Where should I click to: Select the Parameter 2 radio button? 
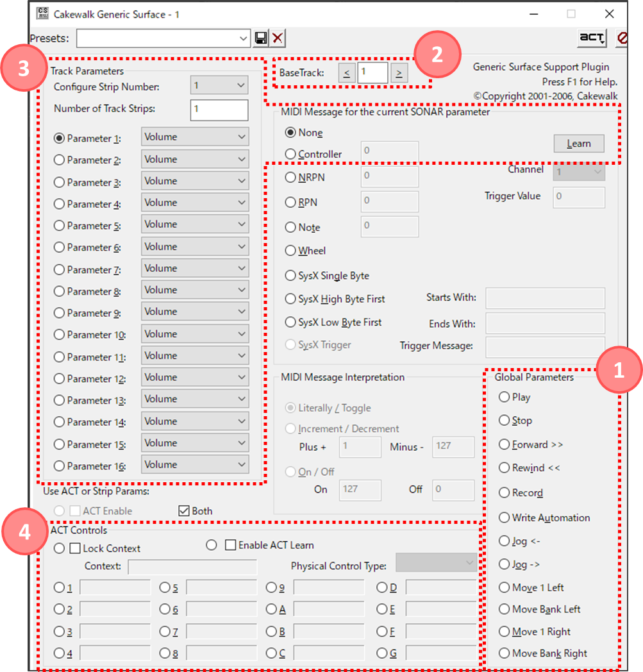[x=59, y=160]
